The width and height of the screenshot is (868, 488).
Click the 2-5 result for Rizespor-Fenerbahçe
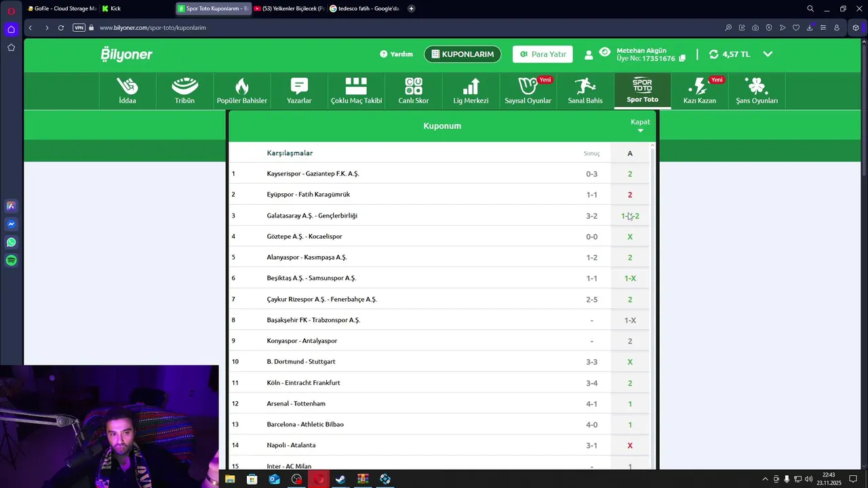pos(592,300)
